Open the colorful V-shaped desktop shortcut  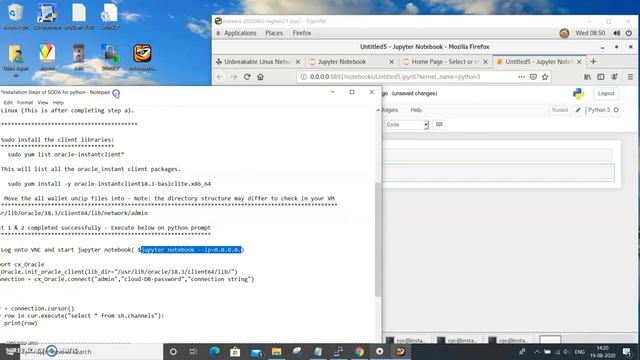pyautogui.click(x=47, y=53)
